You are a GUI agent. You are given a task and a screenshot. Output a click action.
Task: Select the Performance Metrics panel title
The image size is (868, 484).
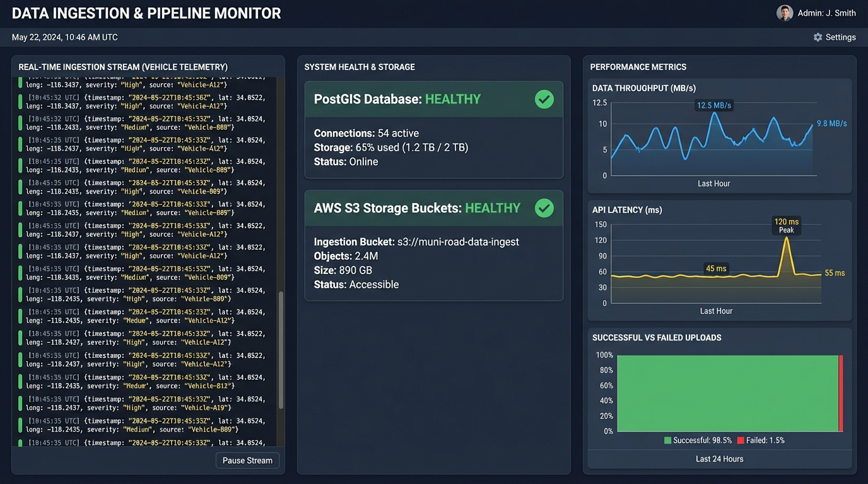[638, 67]
